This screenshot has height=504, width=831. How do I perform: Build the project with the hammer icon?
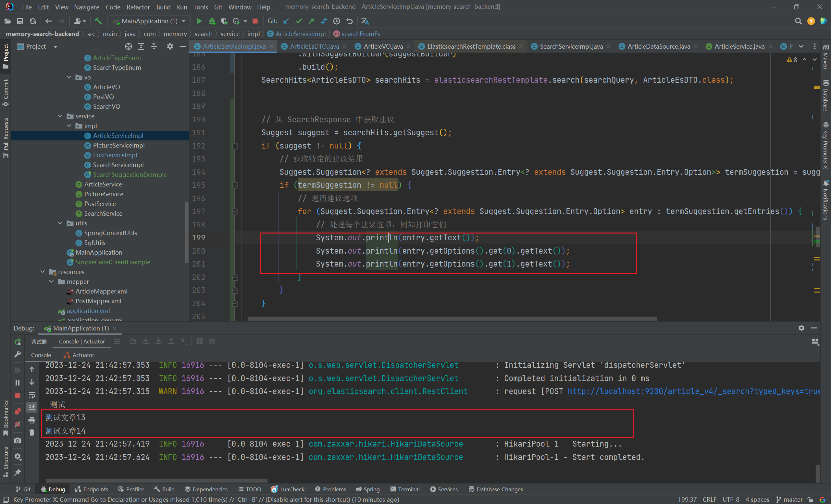tap(98, 21)
